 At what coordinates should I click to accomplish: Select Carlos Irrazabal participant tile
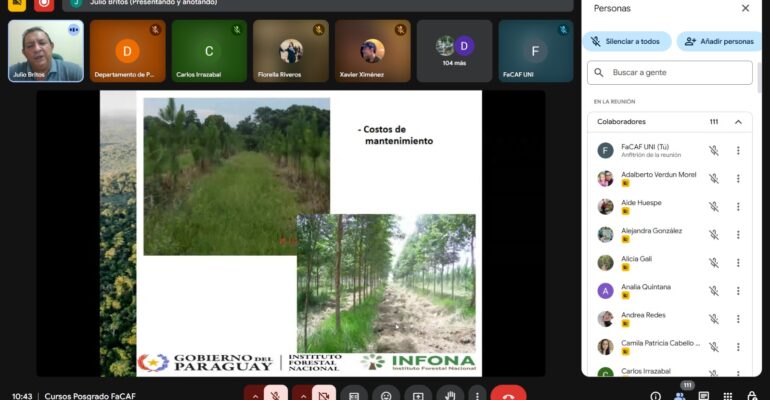click(209, 51)
